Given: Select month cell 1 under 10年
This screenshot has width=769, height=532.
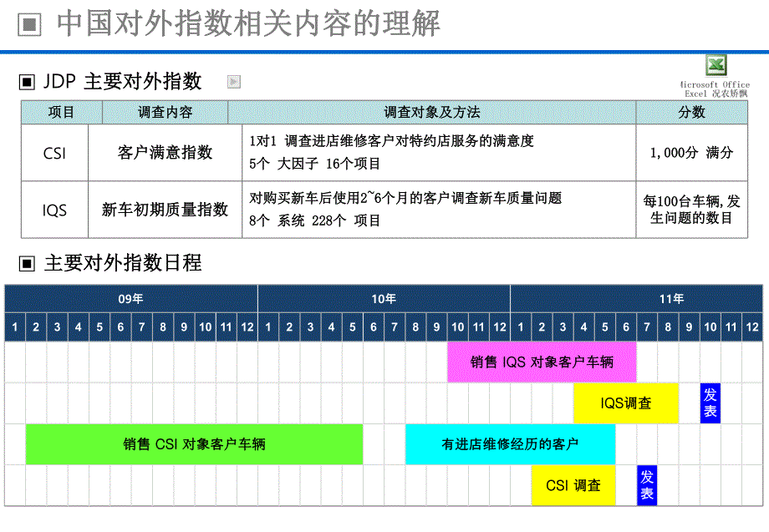Looking at the screenshot, I should [x=267, y=326].
